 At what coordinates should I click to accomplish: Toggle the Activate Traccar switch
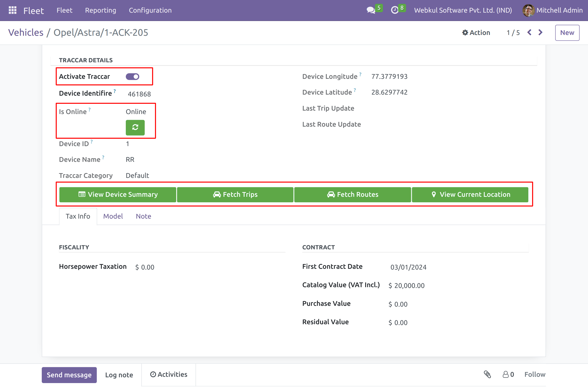132,76
